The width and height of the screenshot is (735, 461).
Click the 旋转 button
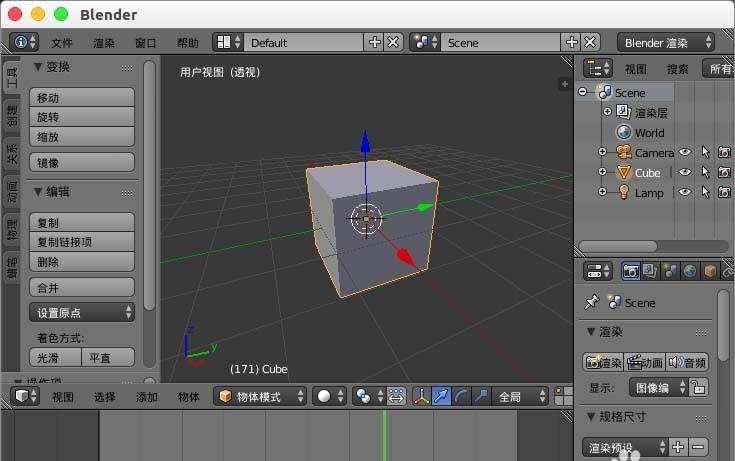(82, 117)
